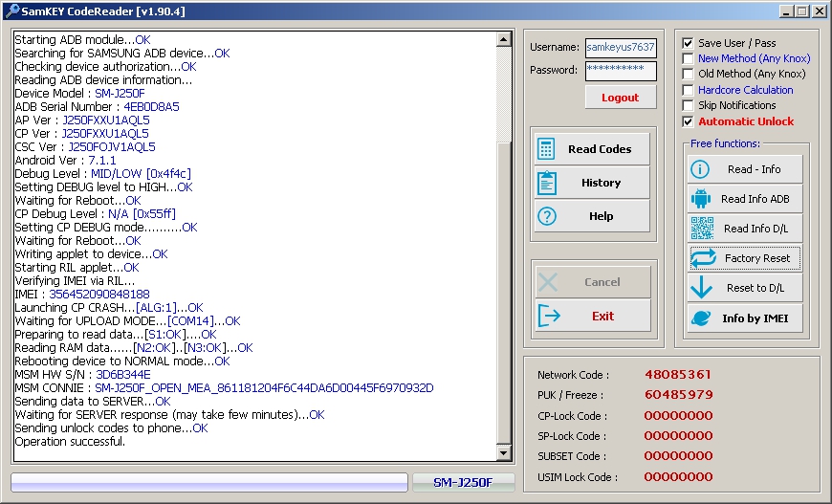Click Android Ver value 7.1.1 in log
This screenshot has height=504, width=832.
[102, 161]
